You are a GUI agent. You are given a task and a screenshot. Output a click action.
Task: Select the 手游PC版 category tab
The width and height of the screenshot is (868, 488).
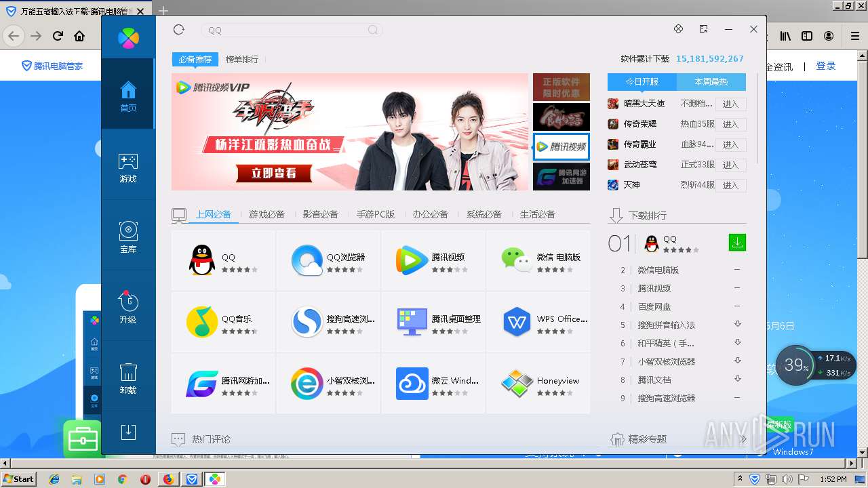tap(376, 214)
